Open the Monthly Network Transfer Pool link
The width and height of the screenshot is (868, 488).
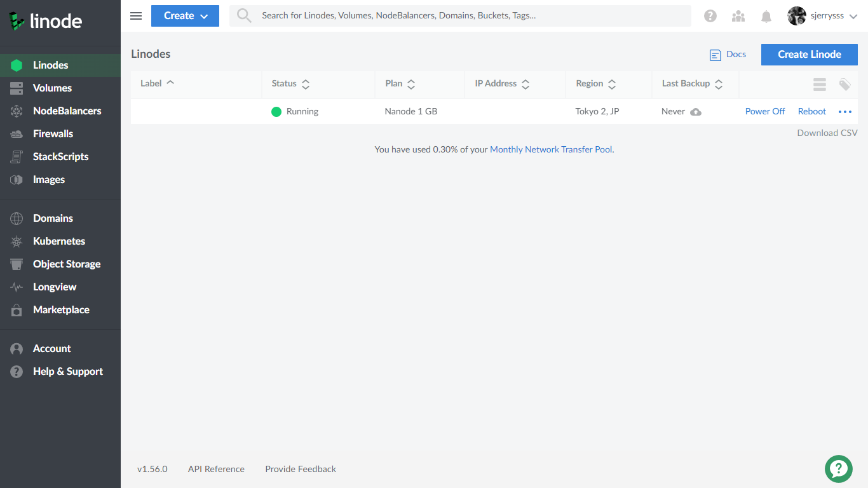click(x=552, y=149)
